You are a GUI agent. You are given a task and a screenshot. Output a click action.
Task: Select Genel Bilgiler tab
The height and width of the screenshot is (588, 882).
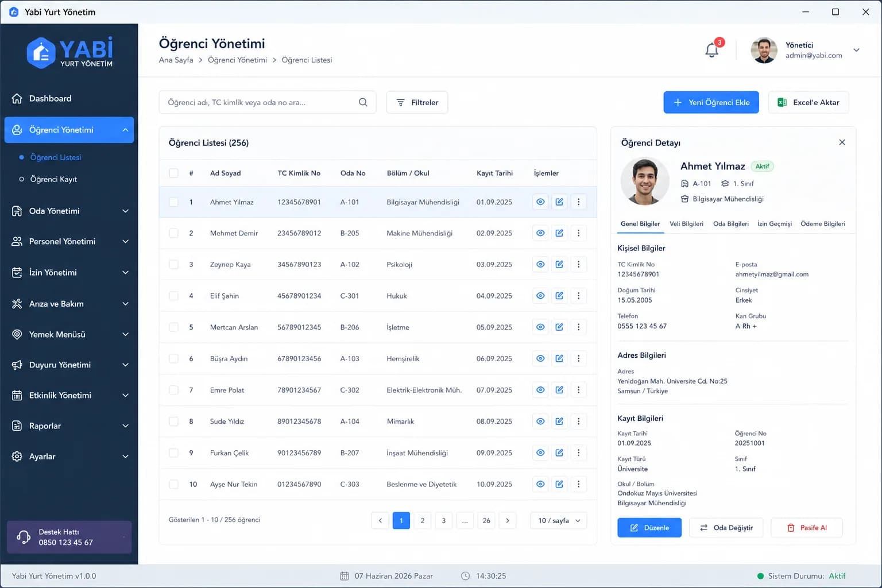click(640, 224)
